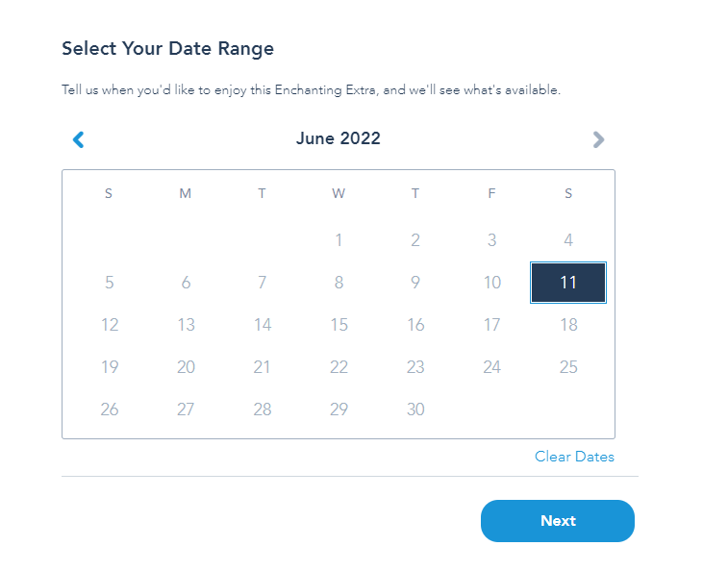728x571 pixels.
Task: Choose June 18 date cell
Action: point(568,325)
